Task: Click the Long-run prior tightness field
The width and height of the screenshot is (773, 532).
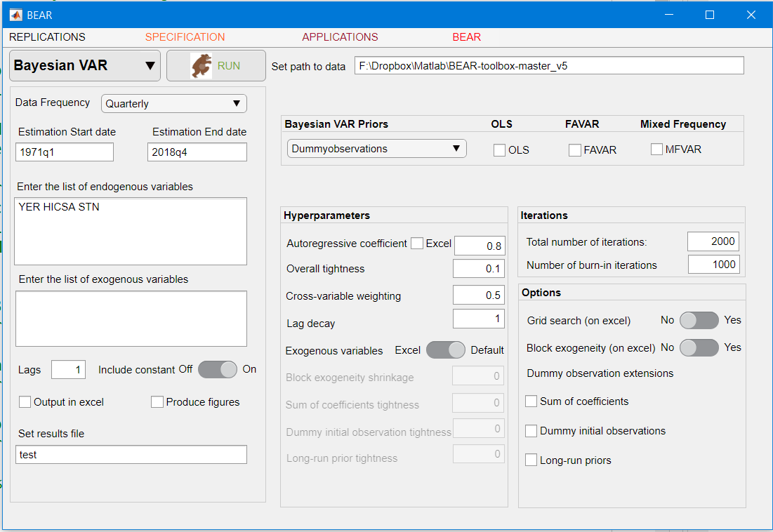Action: 479,453
